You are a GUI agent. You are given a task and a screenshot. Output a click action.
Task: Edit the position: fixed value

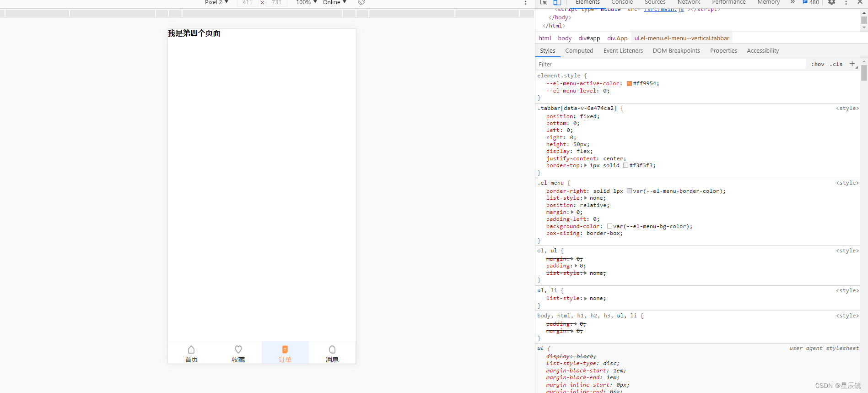(588, 116)
